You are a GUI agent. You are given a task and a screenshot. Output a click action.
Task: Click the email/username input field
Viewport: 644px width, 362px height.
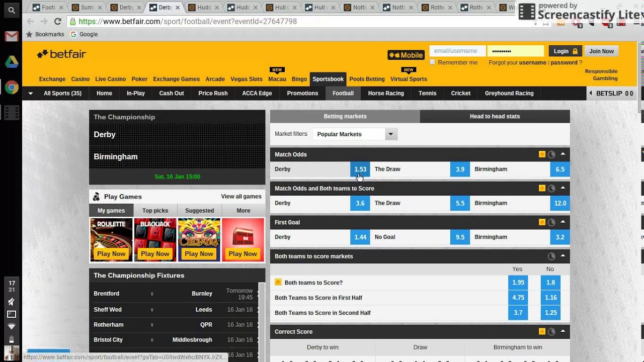pyautogui.click(x=457, y=51)
